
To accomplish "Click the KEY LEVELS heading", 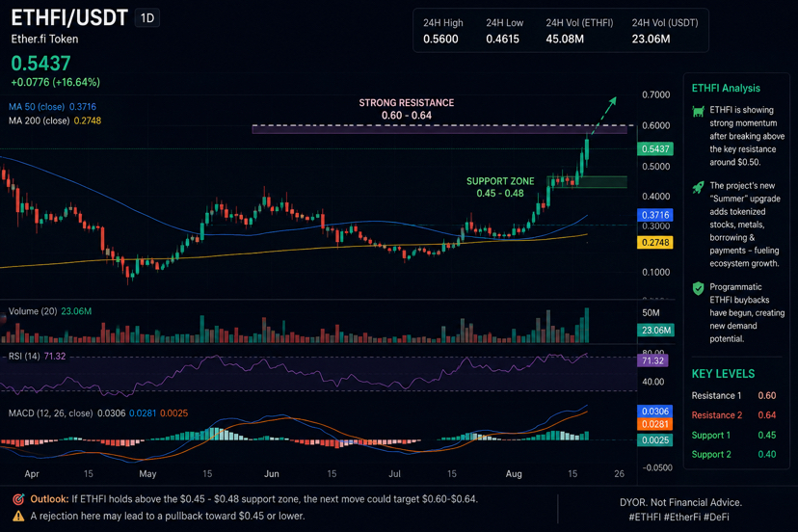I will point(723,374).
